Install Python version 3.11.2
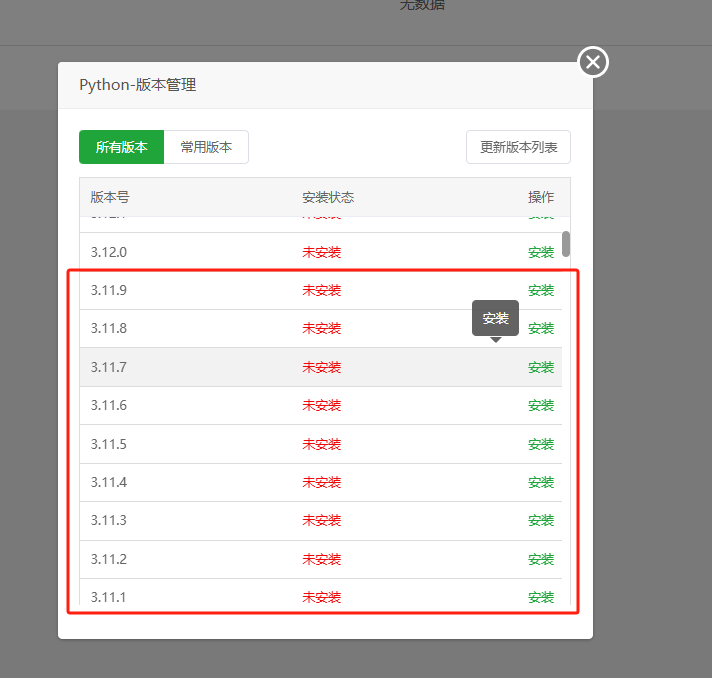The image size is (712, 678). point(541,559)
